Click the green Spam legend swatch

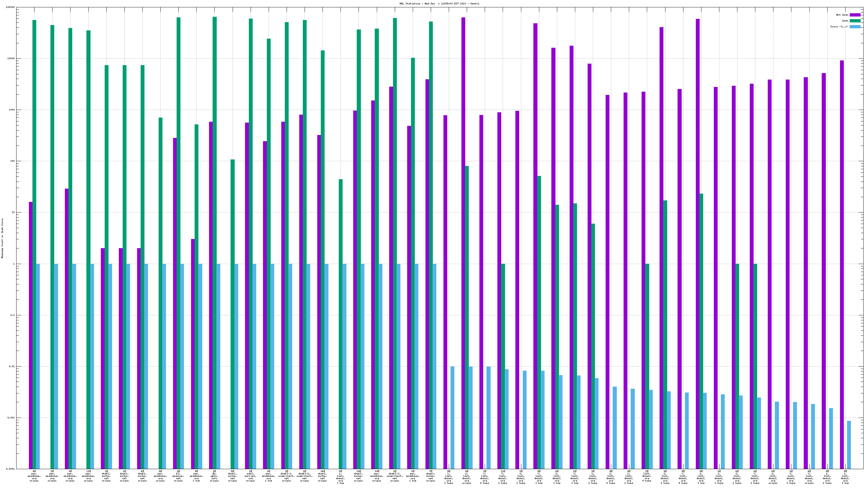(x=855, y=21)
